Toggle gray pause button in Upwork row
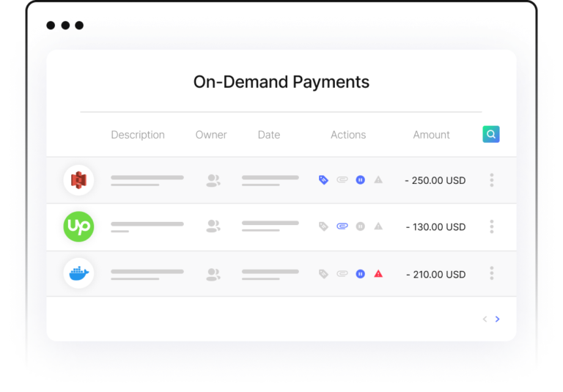Image resolution: width=563 pixels, height=392 pixels. 360,226
